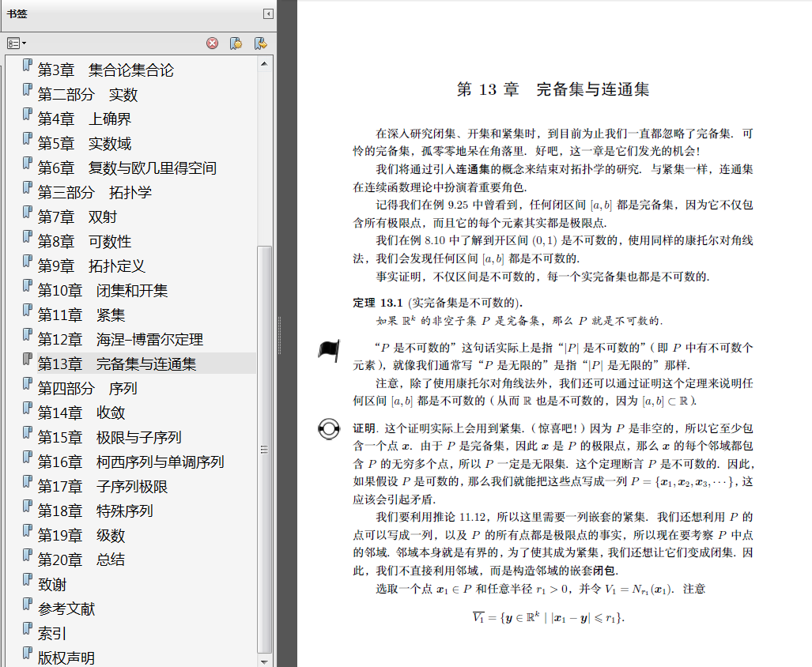Click the page title 第 13 章 完备集与连通集
This screenshot has height=667, width=812.
[553, 89]
